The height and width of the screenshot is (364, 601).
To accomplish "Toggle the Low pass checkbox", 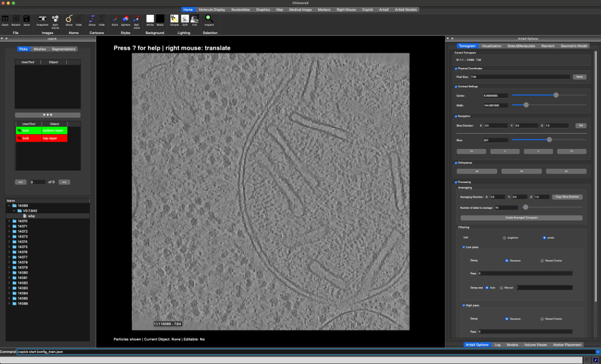I will pyautogui.click(x=464, y=247).
